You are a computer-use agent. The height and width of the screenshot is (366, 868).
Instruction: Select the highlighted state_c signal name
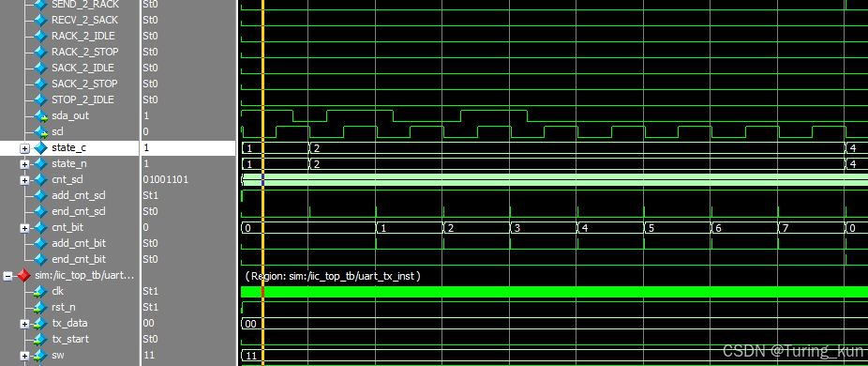click(x=68, y=148)
